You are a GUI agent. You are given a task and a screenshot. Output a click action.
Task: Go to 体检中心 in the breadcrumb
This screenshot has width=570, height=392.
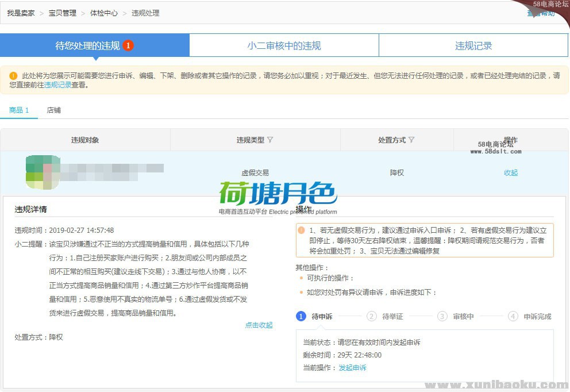pos(104,13)
